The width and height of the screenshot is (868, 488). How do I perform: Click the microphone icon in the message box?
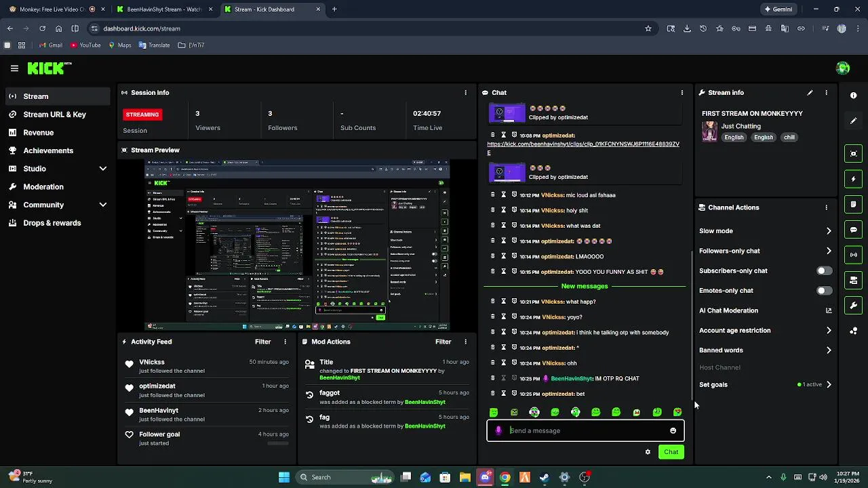pyautogui.click(x=498, y=430)
